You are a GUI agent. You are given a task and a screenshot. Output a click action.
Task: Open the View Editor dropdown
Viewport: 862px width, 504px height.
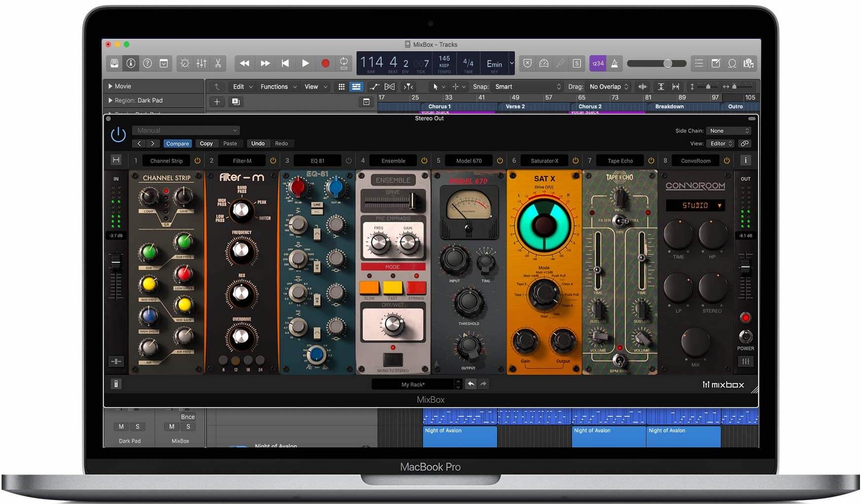click(x=721, y=143)
